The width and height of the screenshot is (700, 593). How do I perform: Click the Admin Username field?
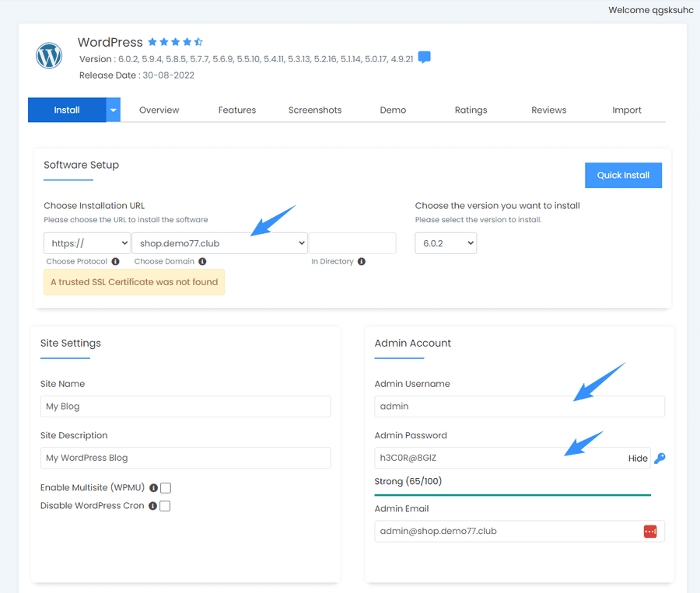[x=520, y=406]
